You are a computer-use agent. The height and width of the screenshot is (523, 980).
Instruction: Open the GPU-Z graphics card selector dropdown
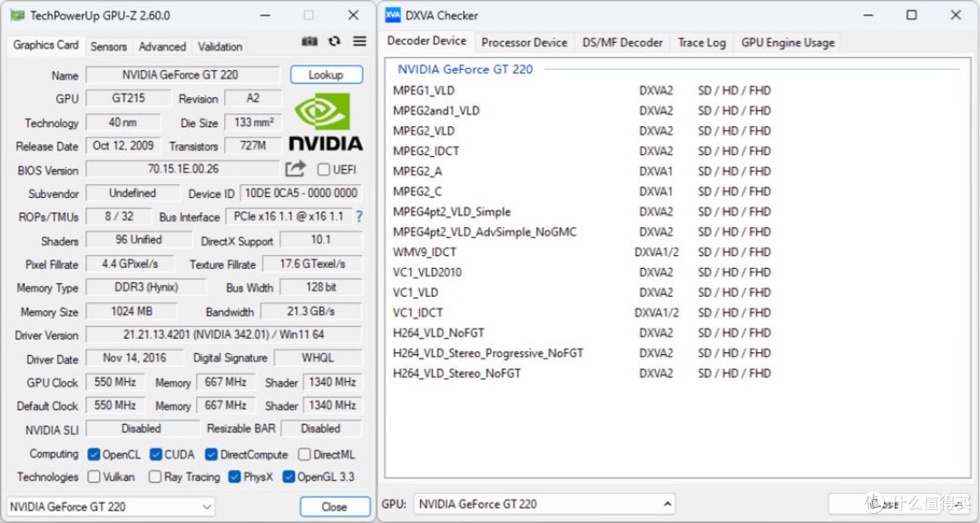pyautogui.click(x=111, y=507)
